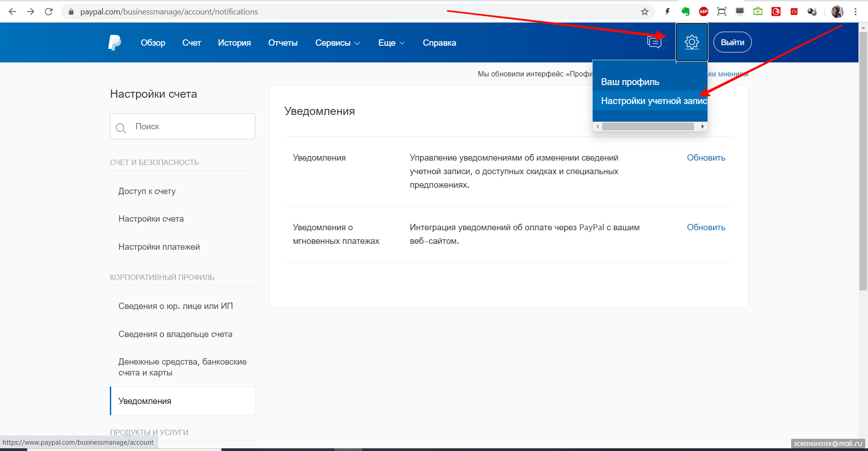Select Ваш профиль from the dropdown

[630, 82]
